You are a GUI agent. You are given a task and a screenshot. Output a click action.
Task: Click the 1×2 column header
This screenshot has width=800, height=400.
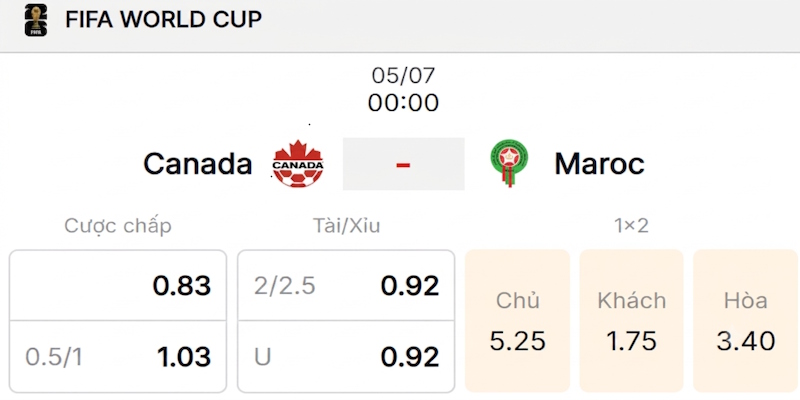click(x=632, y=226)
